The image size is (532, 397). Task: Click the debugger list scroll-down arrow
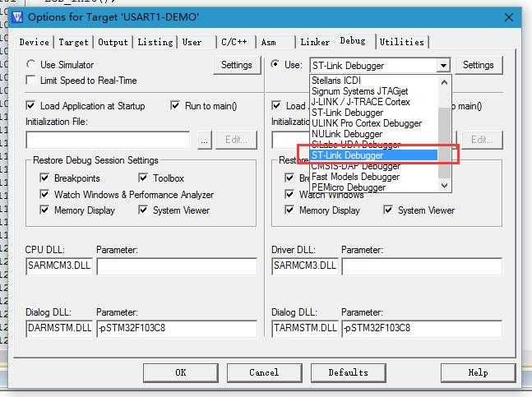(x=445, y=186)
